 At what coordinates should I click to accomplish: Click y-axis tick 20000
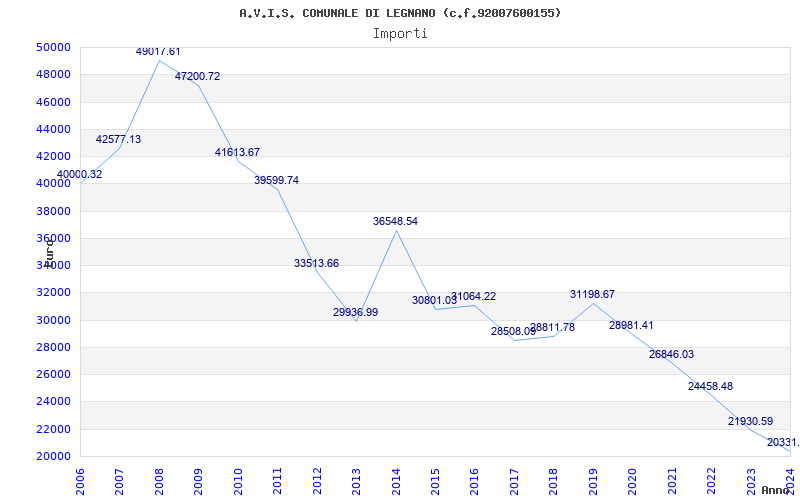53,457
